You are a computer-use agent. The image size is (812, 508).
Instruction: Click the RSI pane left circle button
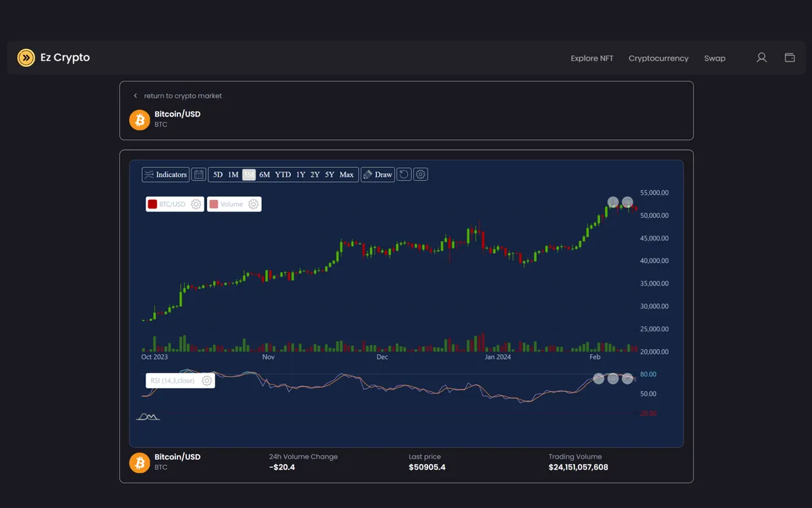[598, 379]
